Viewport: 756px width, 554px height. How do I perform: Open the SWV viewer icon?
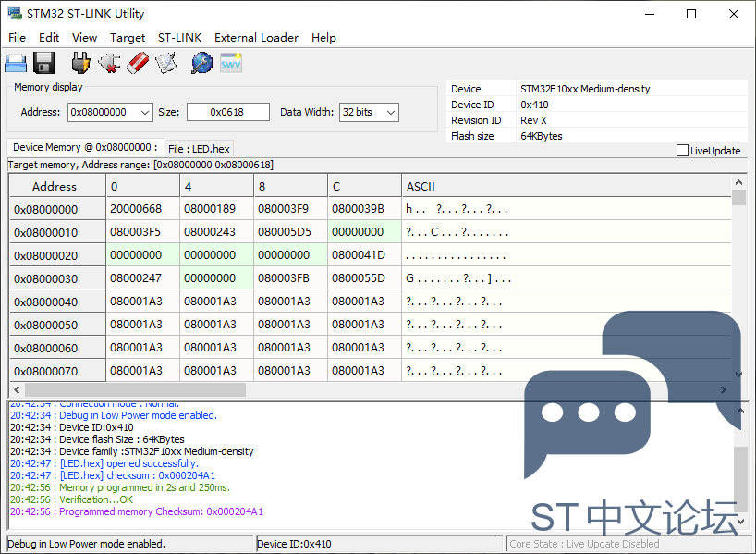231,63
